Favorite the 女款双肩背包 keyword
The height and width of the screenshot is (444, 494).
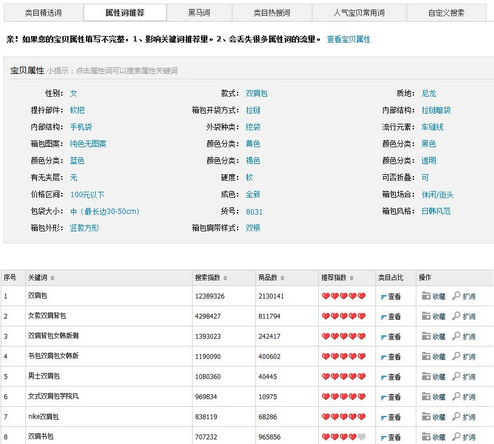434,316
